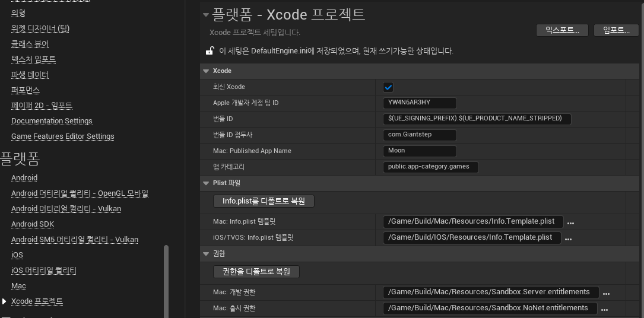Viewport: 644px width, 318px height.
Task: Click Info.plist를 디폴트로 복원 button
Action: point(264,201)
